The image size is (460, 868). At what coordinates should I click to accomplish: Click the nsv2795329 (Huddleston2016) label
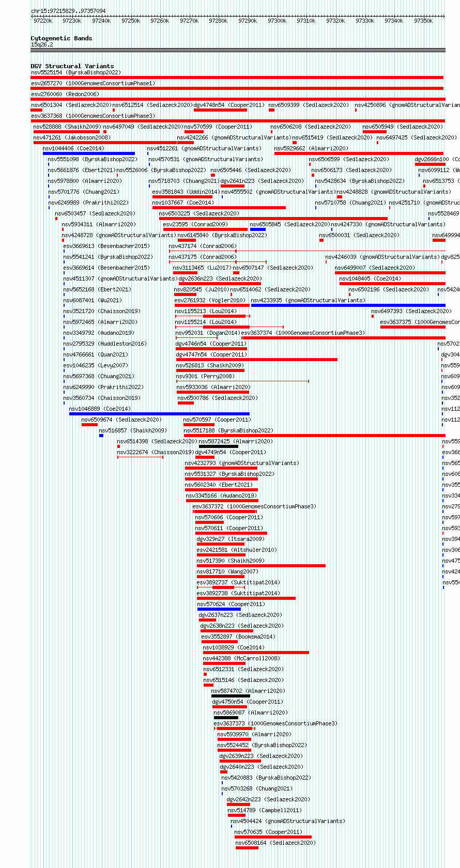click(x=105, y=344)
